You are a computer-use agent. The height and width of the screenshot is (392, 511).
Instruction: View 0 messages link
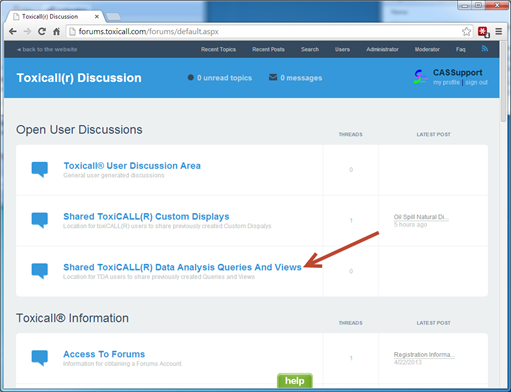coord(301,78)
